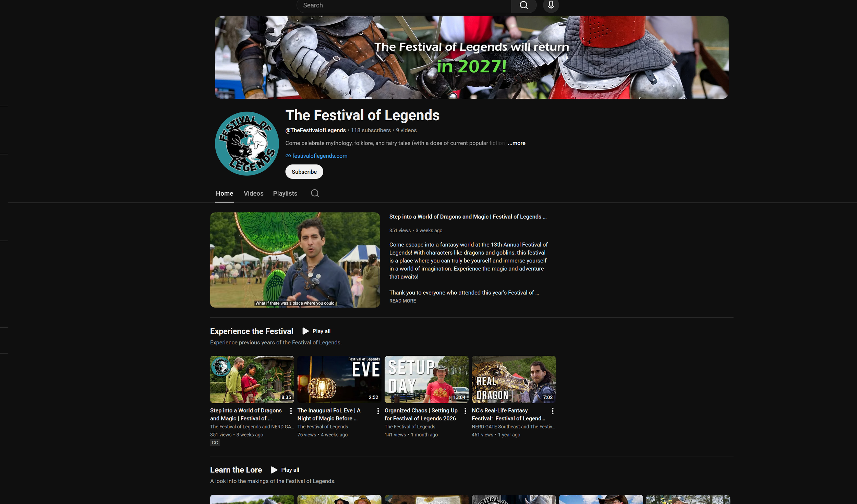Click the 9 videos count
857x504 pixels.
point(406,130)
